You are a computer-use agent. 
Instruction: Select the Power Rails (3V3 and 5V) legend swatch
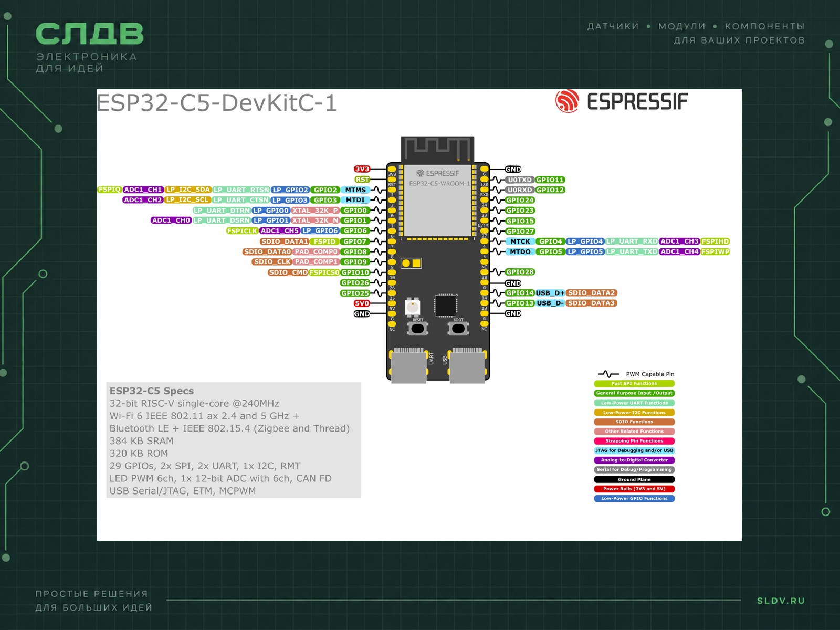tap(634, 489)
